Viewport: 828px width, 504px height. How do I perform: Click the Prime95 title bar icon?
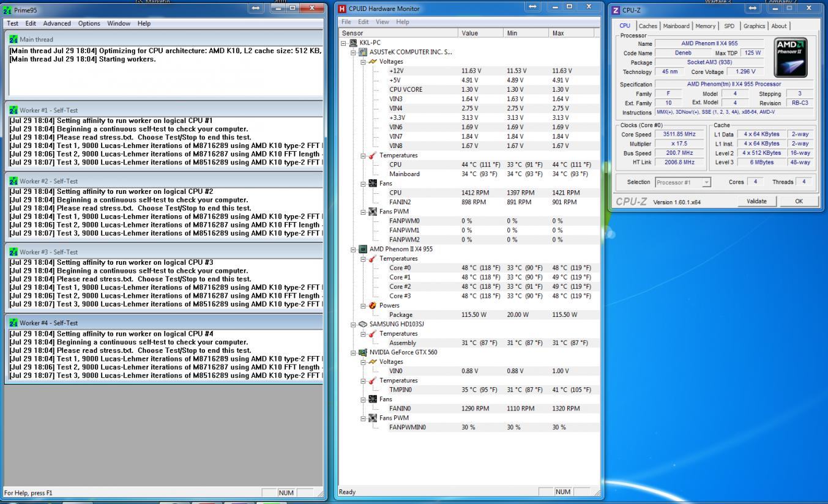(x=7, y=10)
